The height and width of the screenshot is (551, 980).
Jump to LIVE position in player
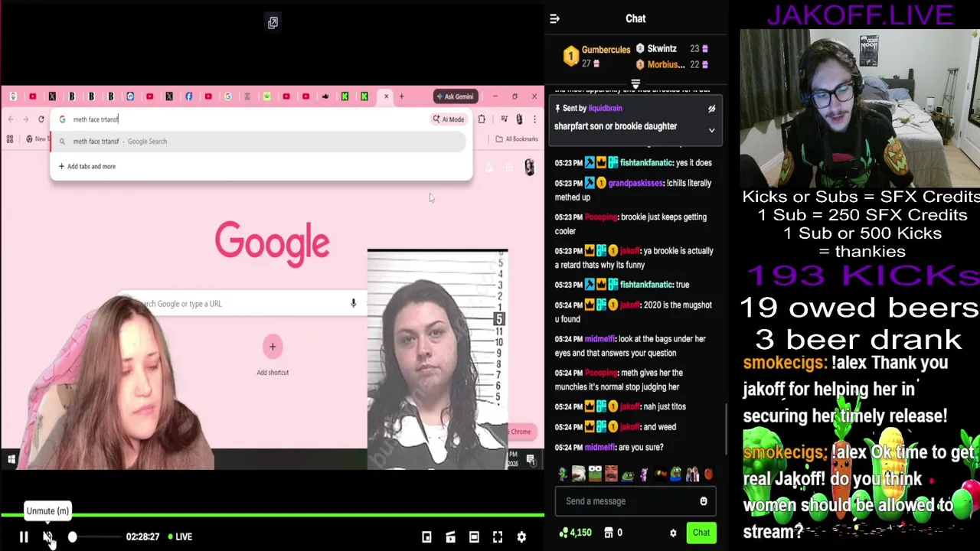(180, 537)
